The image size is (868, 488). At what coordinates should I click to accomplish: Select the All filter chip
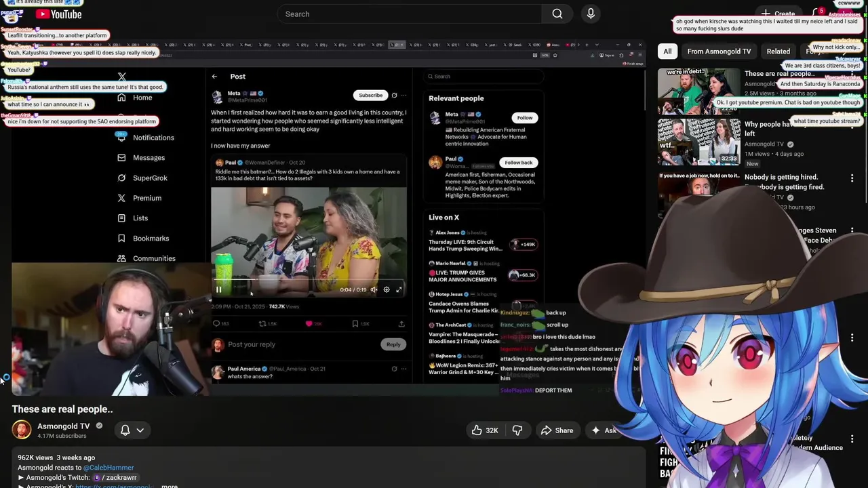(667, 52)
